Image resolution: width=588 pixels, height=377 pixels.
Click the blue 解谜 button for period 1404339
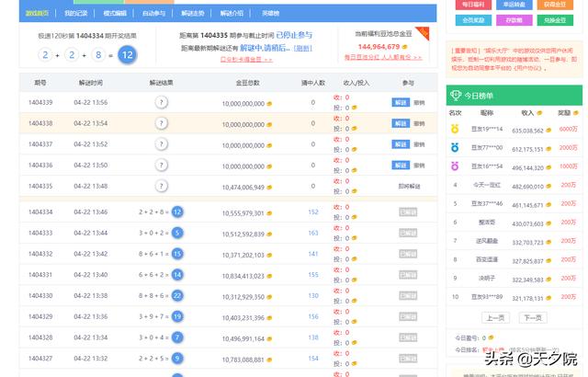tap(400, 102)
